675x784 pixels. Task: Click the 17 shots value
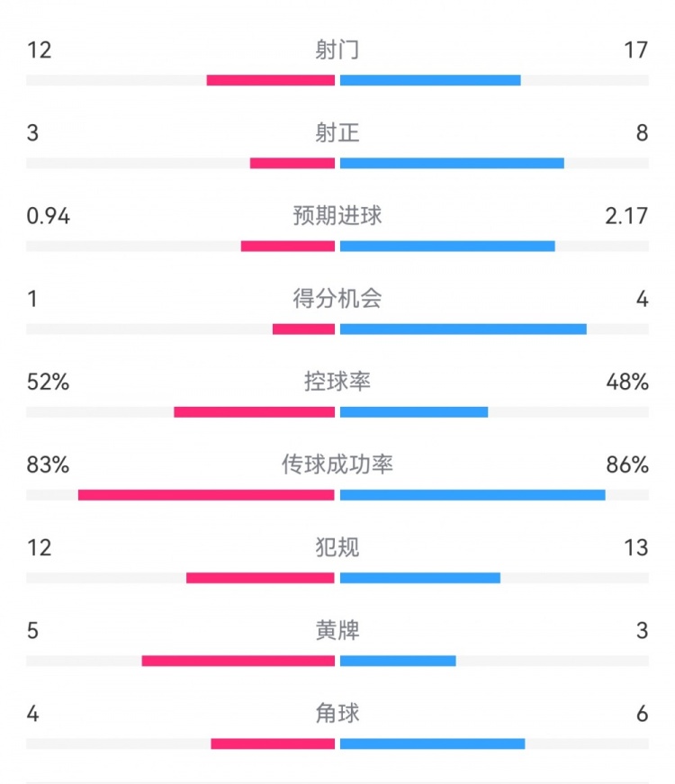click(635, 50)
